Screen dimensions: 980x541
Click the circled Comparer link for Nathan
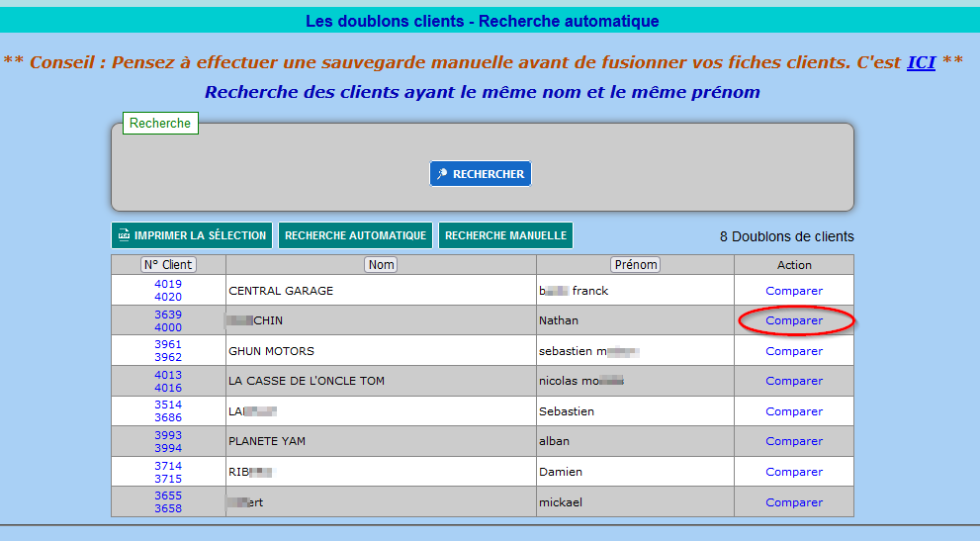793,320
